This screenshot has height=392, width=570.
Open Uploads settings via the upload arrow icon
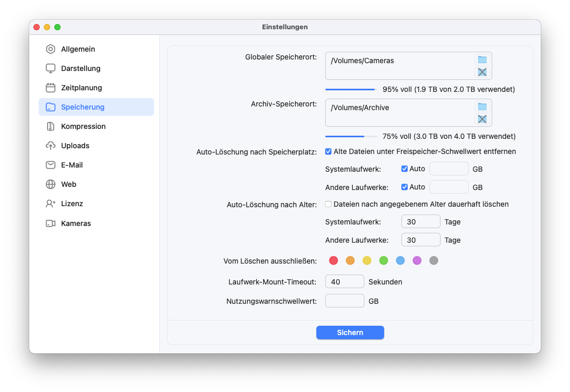click(x=50, y=146)
